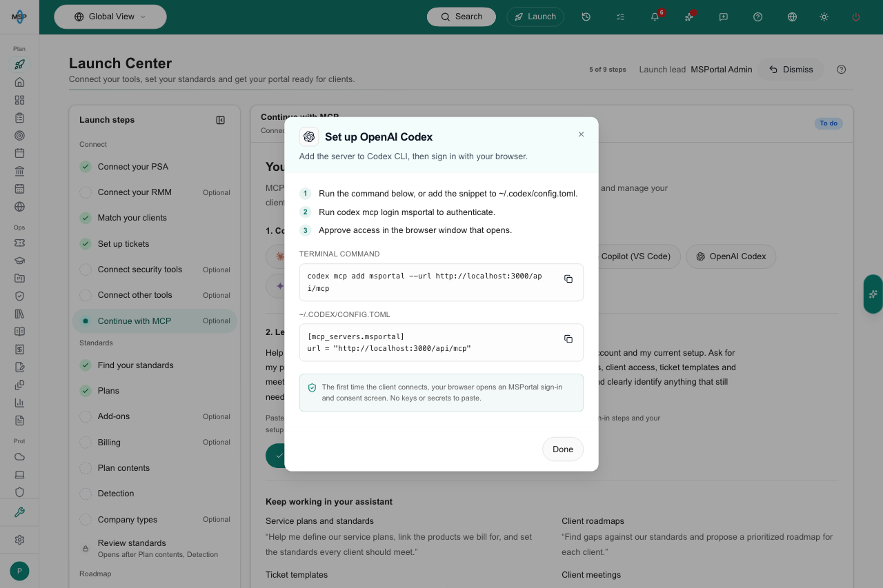Open the library books icon in sidebar
Viewport: 883px width, 588px height.
click(19, 314)
